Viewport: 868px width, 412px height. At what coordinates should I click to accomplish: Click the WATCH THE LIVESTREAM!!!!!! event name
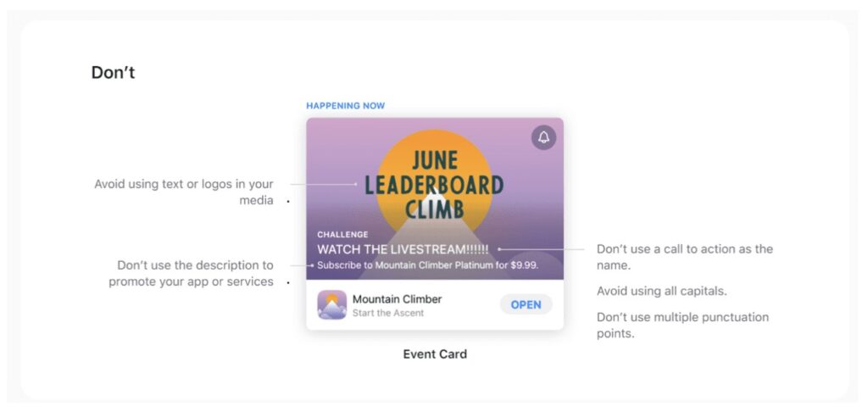[x=403, y=250]
